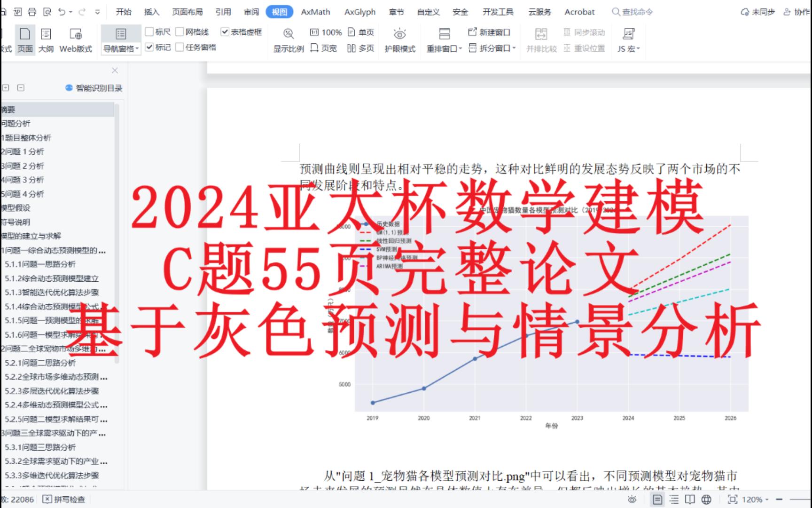
Task: Open the 开发工具 ribbon tab
Action: tap(498, 12)
